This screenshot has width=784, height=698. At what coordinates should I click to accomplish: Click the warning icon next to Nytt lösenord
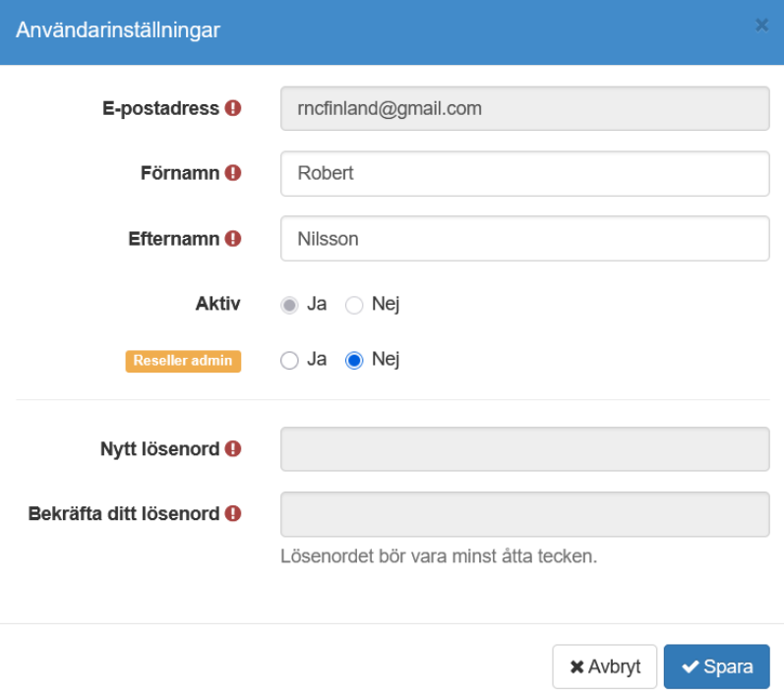point(233,448)
